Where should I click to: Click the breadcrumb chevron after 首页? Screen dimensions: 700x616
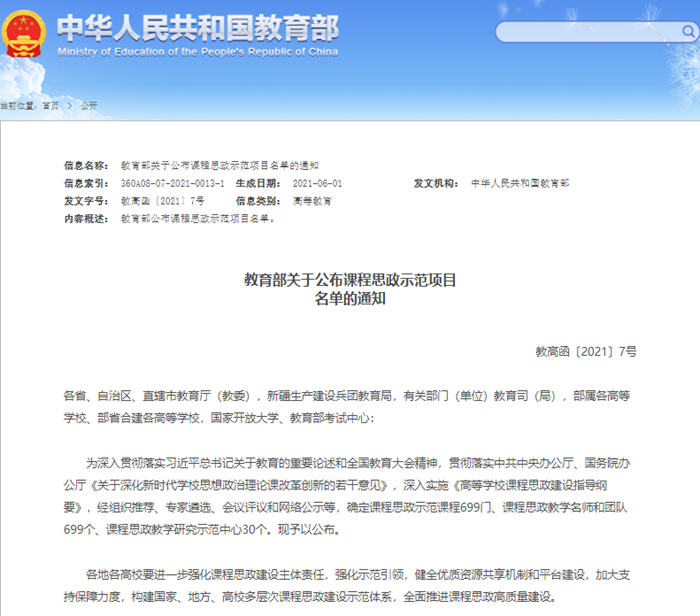pyautogui.click(x=67, y=106)
